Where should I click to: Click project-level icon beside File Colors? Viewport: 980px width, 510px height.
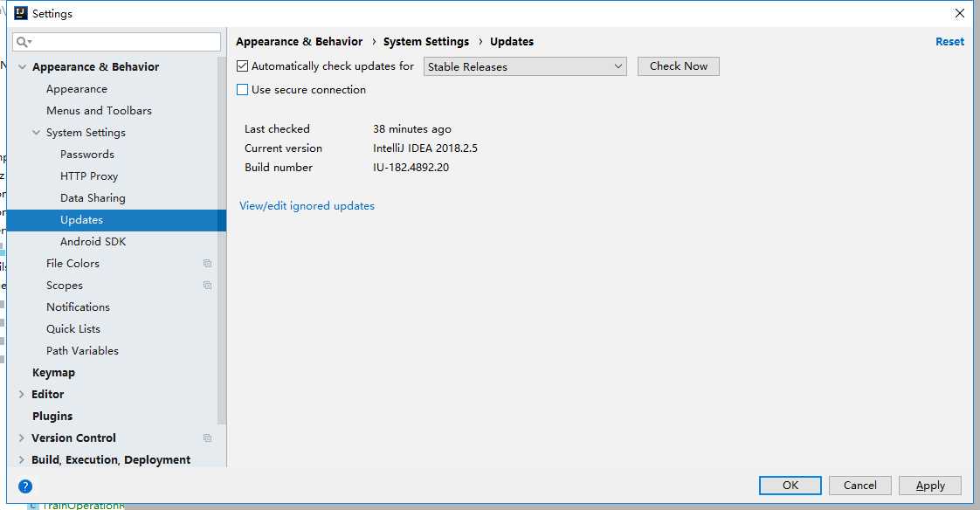pyautogui.click(x=208, y=264)
